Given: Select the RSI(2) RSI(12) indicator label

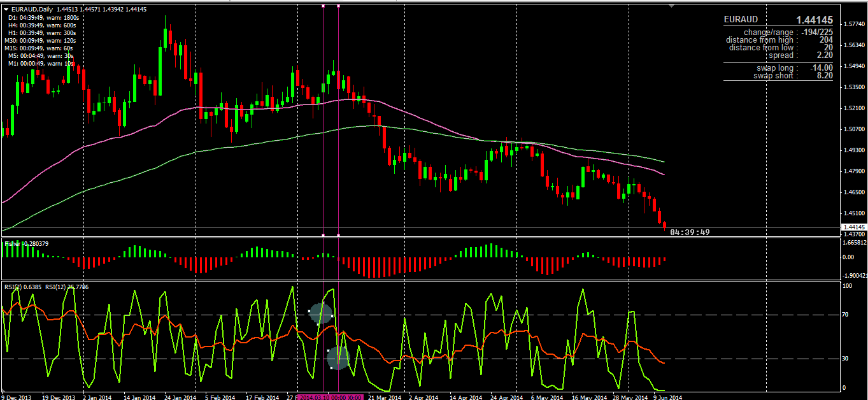Looking at the screenshot, I should coord(46,287).
